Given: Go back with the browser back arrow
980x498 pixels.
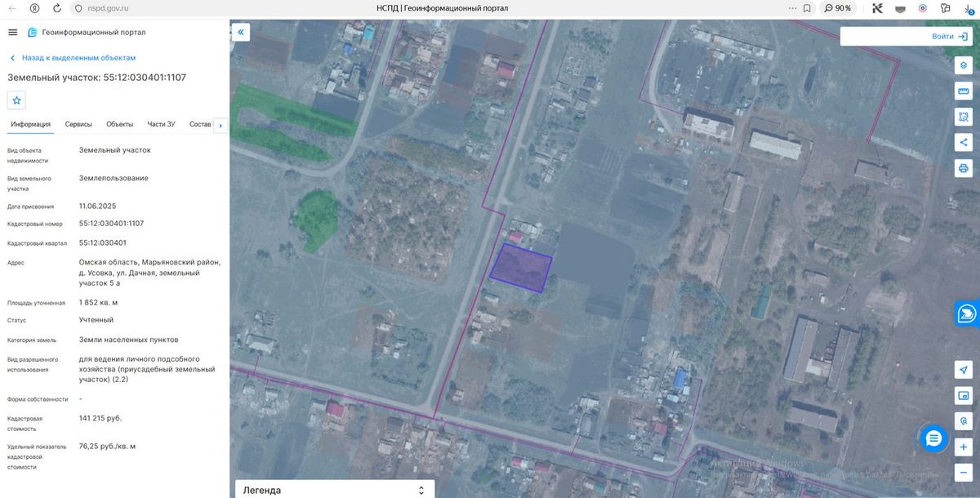Looking at the screenshot, I should [11, 8].
